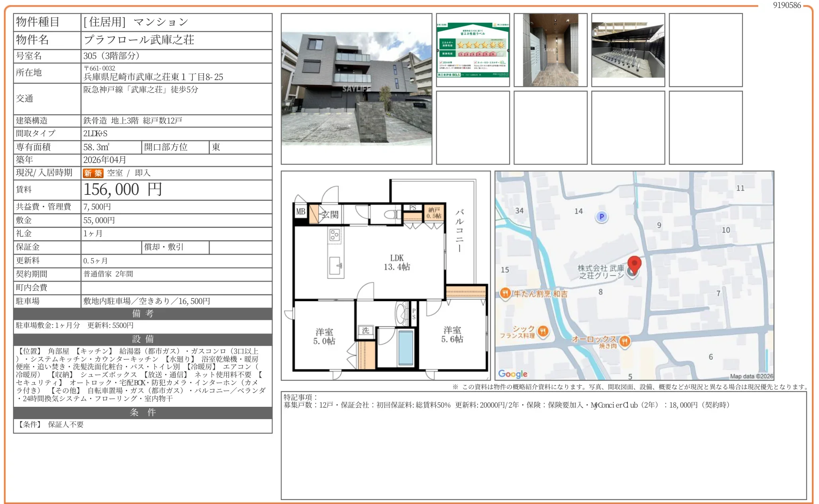Click the 洗 washing machine symbol in floor plan
The image size is (819, 504).
366,330
